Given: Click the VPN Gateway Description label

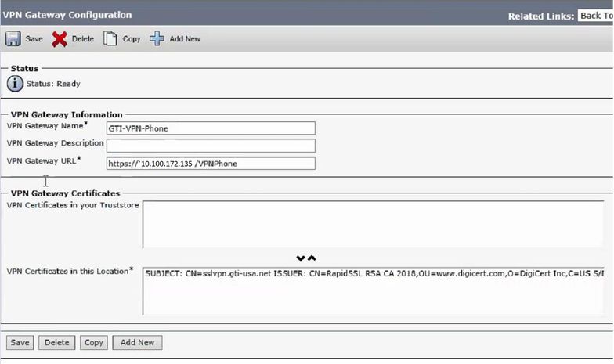Looking at the screenshot, I should point(55,143).
